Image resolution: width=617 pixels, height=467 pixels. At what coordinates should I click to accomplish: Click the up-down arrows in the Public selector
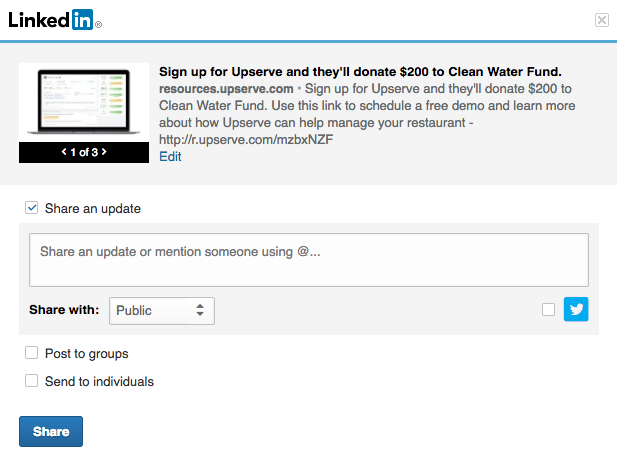[x=200, y=311]
